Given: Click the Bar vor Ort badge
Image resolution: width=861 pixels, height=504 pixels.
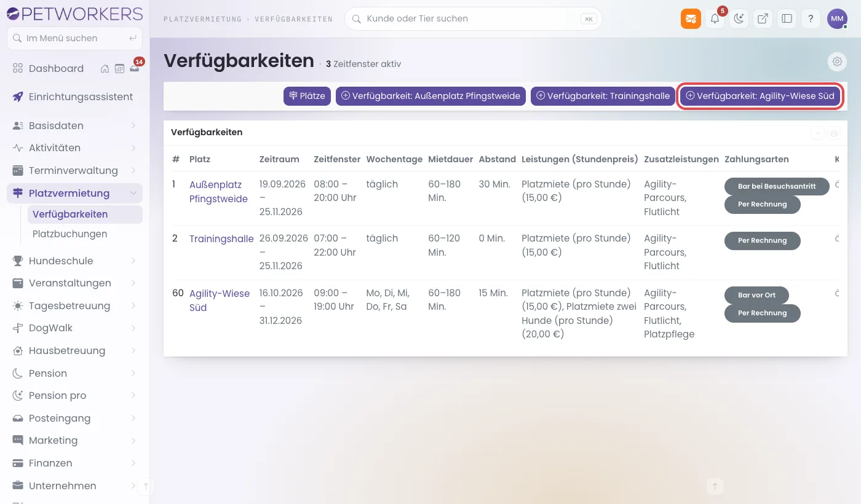Looking at the screenshot, I should pyautogui.click(x=756, y=295).
